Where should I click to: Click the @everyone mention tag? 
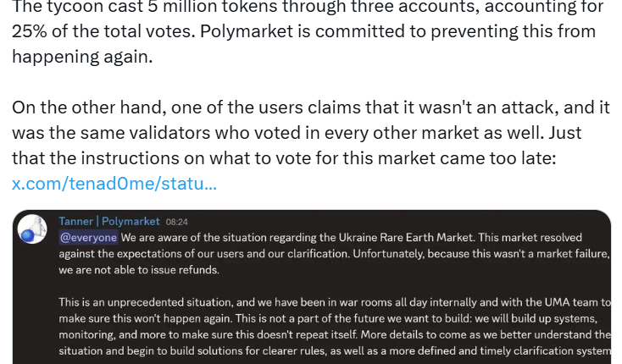(x=88, y=237)
